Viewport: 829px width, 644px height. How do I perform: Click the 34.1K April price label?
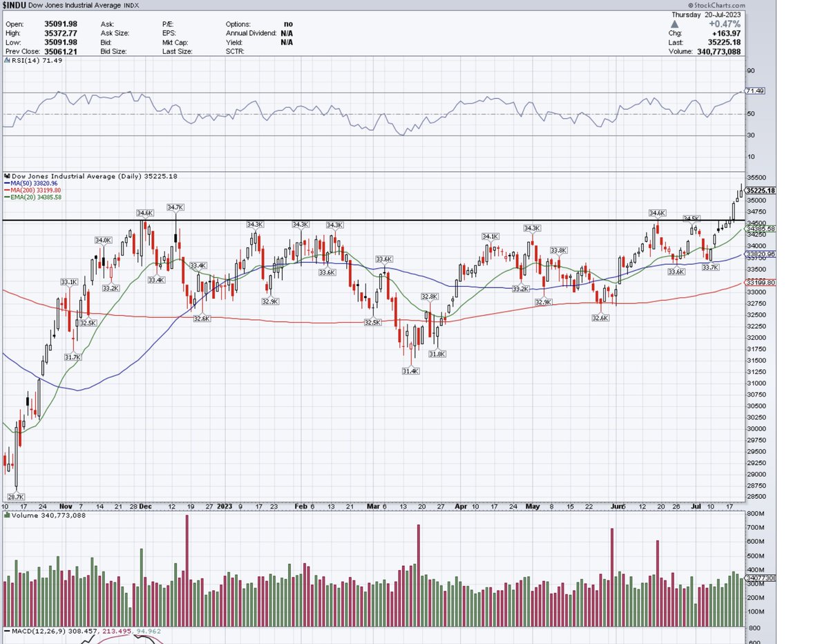pyautogui.click(x=490, y=236)
